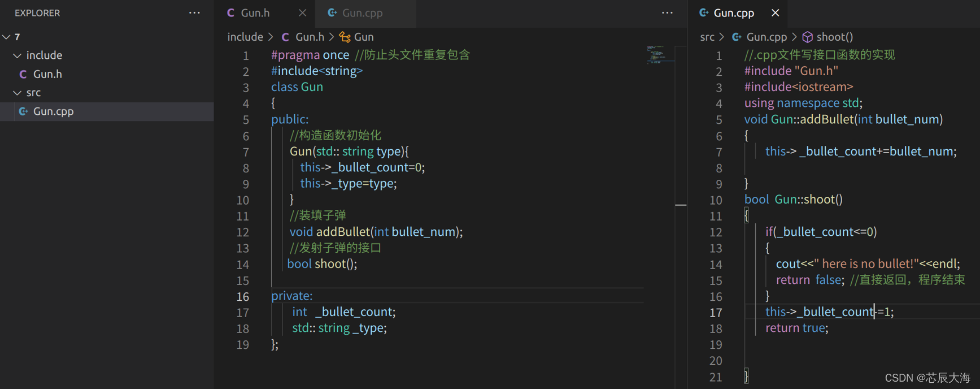Click Gun.h breadcrumb in left editor
The width and height of the screenshot is (980, 389).
coord(310,37)
